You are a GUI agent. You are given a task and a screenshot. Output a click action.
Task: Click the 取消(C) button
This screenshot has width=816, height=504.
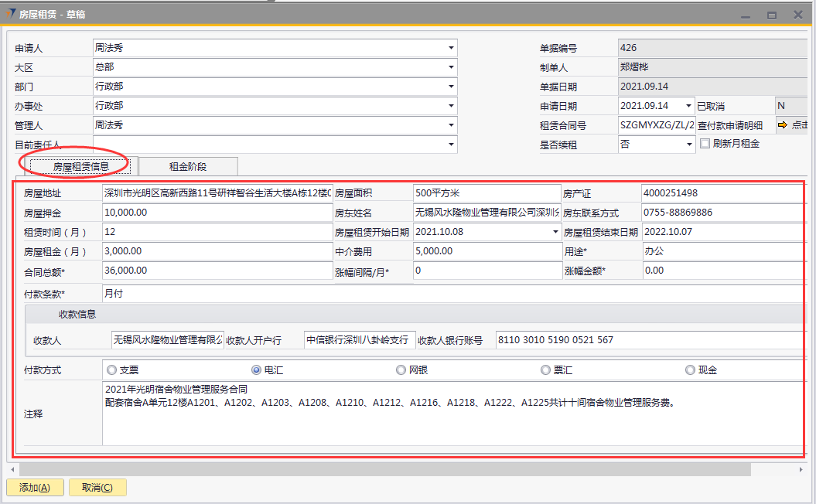(x=97, y=487)
